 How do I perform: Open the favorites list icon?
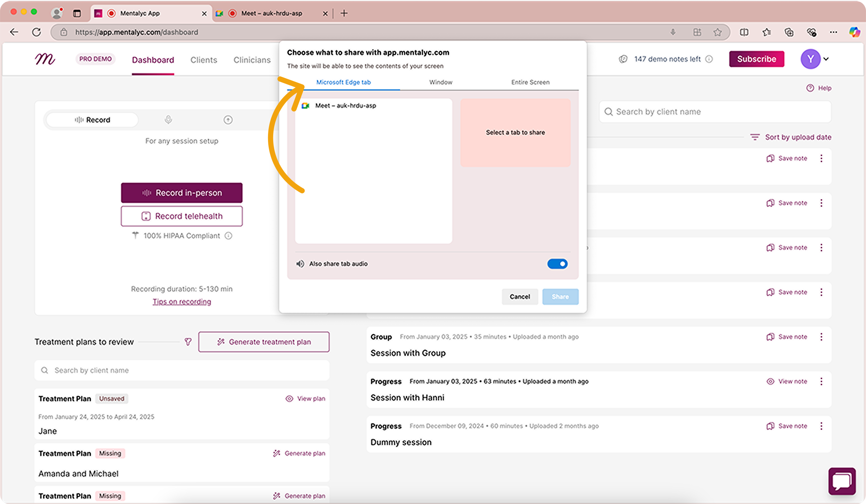coord(767,32)
